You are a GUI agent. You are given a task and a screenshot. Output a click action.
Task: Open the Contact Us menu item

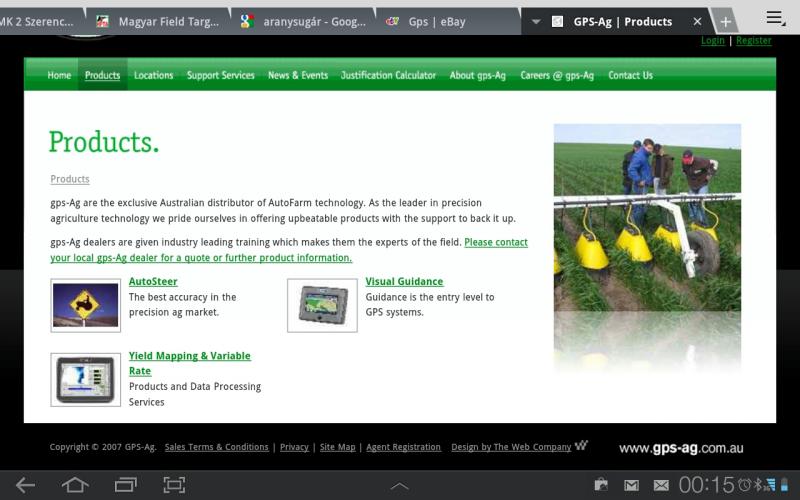click(x=630, y=75)
